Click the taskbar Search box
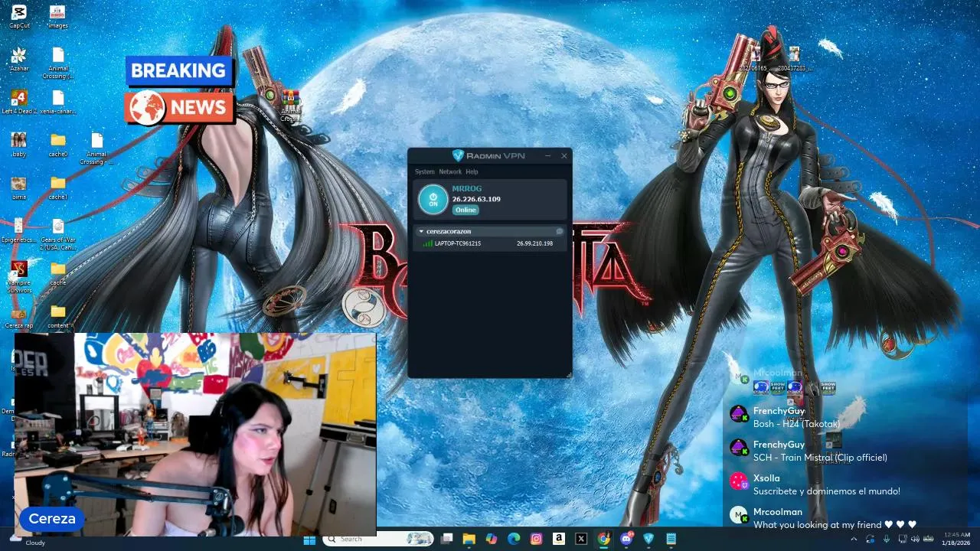 tap(378, 540)
